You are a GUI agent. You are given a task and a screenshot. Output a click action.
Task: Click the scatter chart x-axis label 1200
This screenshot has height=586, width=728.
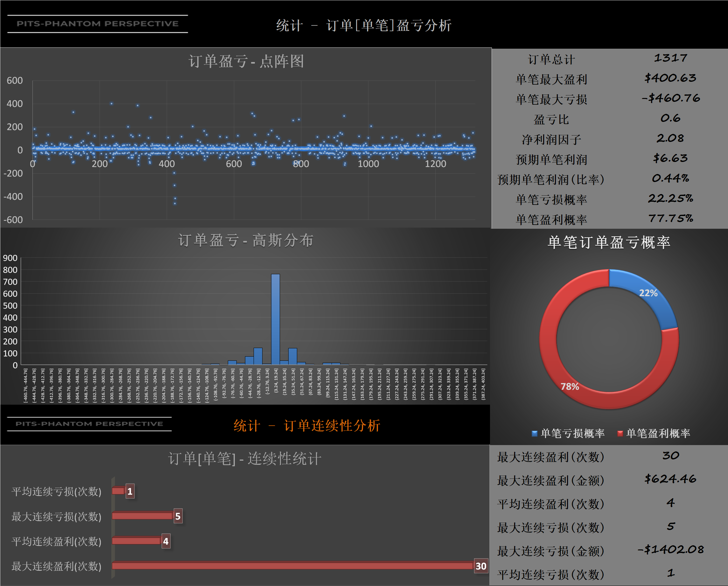point(435,164)
